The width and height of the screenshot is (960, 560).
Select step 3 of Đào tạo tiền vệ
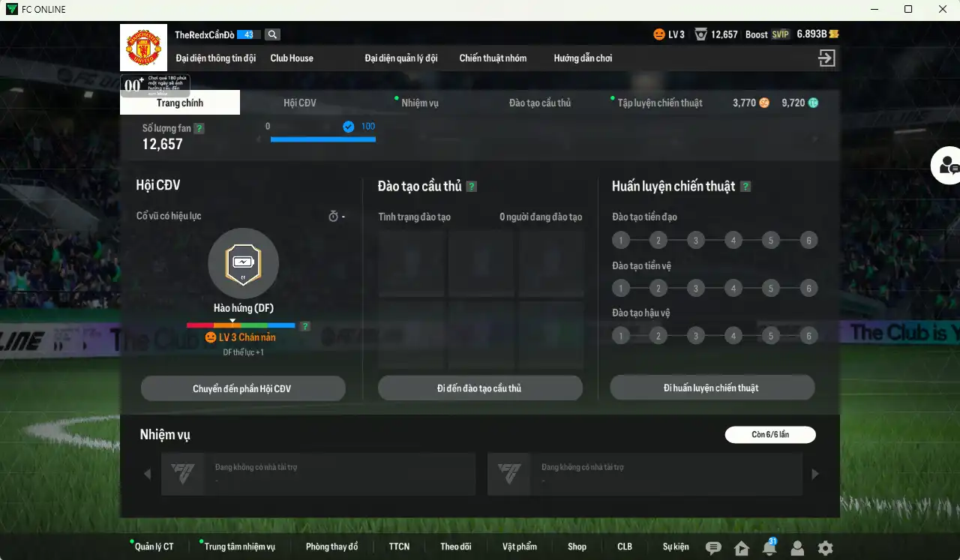tap(696, 288)
